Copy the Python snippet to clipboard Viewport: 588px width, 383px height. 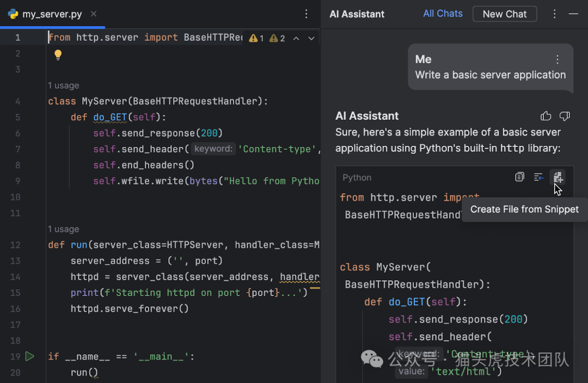point(519,177)
